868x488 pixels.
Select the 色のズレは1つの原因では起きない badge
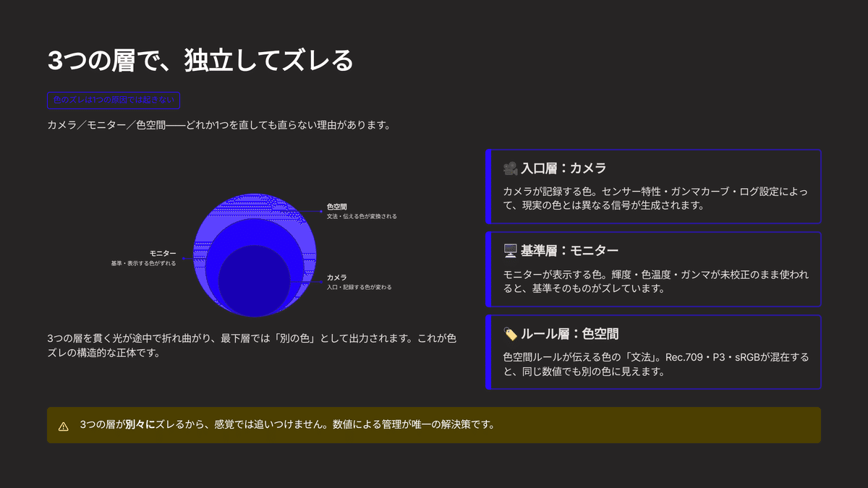(x=113, y=100)
